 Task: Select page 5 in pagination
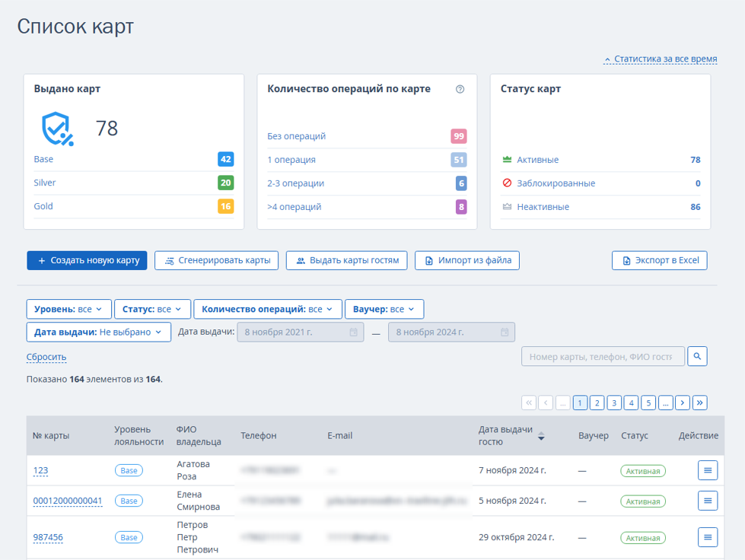coord(648,402)
